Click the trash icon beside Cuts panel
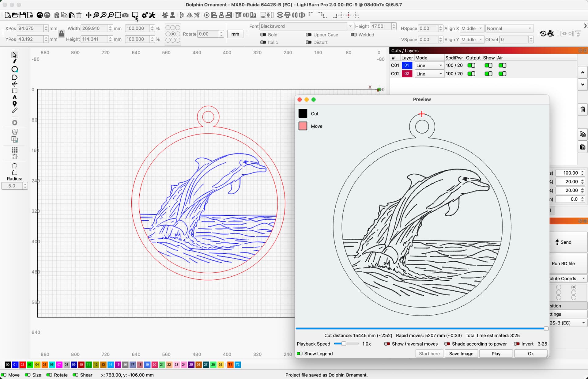This screenshot has width=588, height=379. 582,109
